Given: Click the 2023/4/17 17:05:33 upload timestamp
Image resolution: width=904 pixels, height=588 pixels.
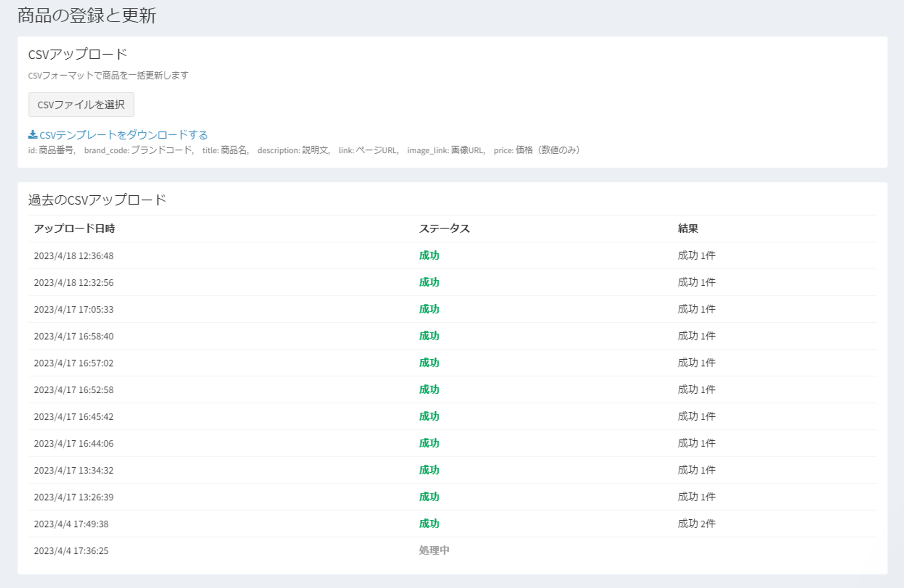Looking at the screenshot, I should (x=74, y=310).
